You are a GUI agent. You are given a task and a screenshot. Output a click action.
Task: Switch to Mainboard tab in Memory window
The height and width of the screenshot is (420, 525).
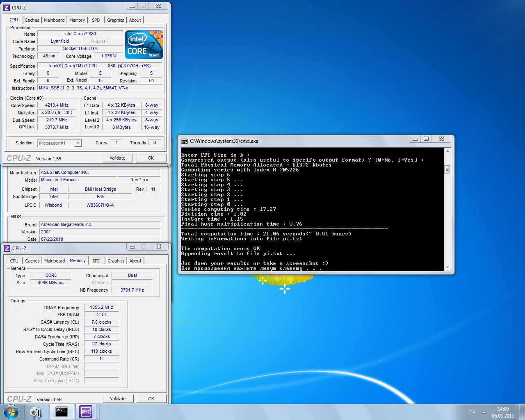[x=55, y=261]
